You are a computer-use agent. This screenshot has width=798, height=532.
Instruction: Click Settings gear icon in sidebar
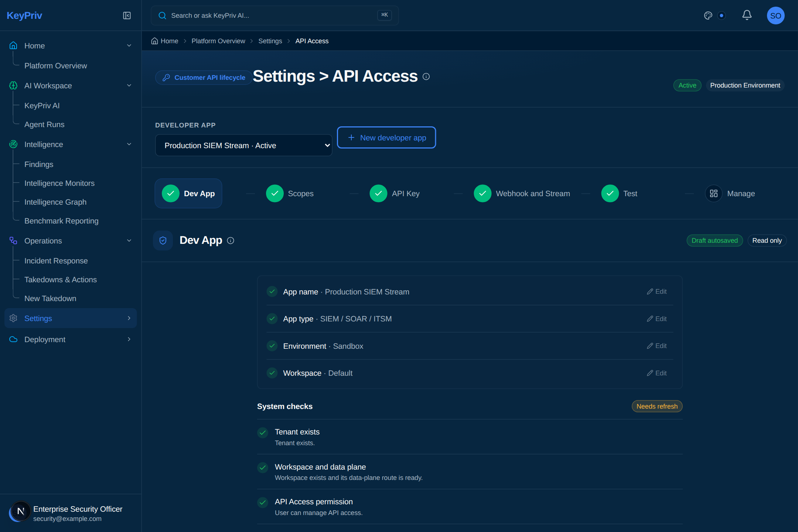pos(13,318)
